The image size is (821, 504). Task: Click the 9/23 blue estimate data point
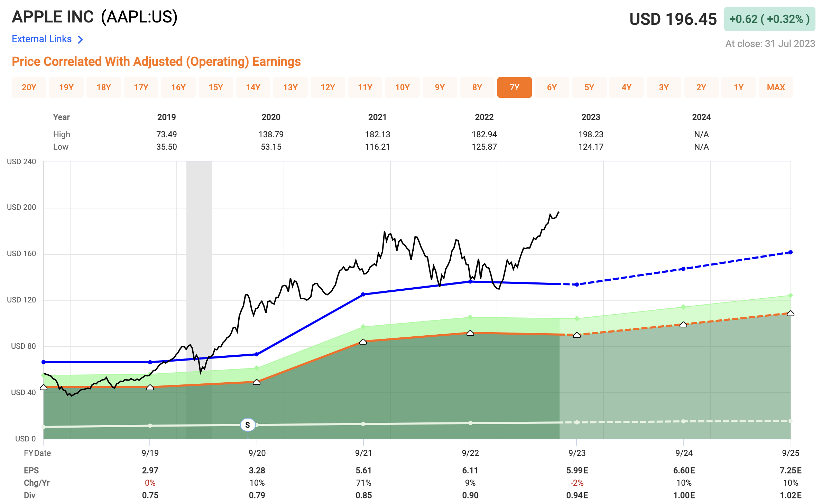tap(577, 284)
